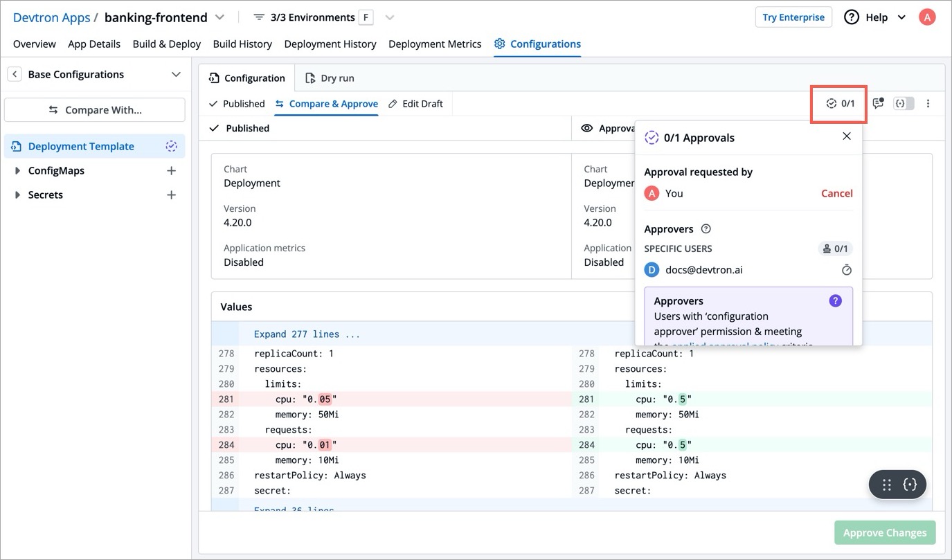Toggle the scope variables switch
This screenshot has height=560, width=952.
[x=904, y=104]
